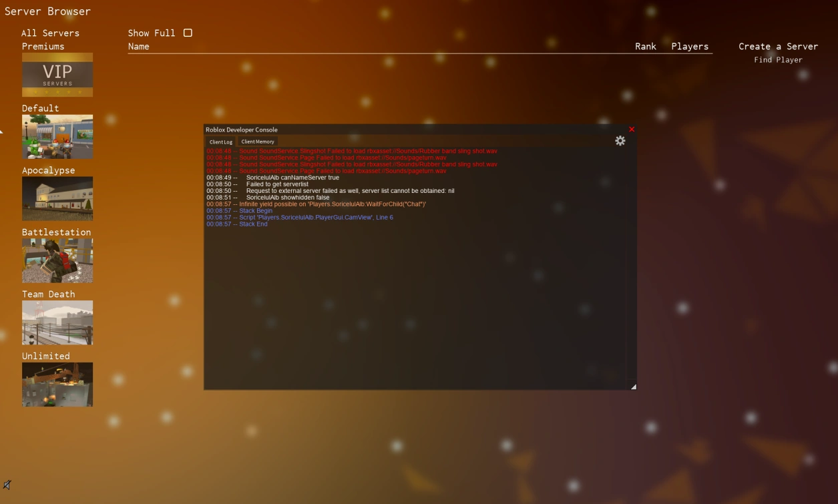Sort the list by Players column
The image size is (838, 504).
point(690,46)
